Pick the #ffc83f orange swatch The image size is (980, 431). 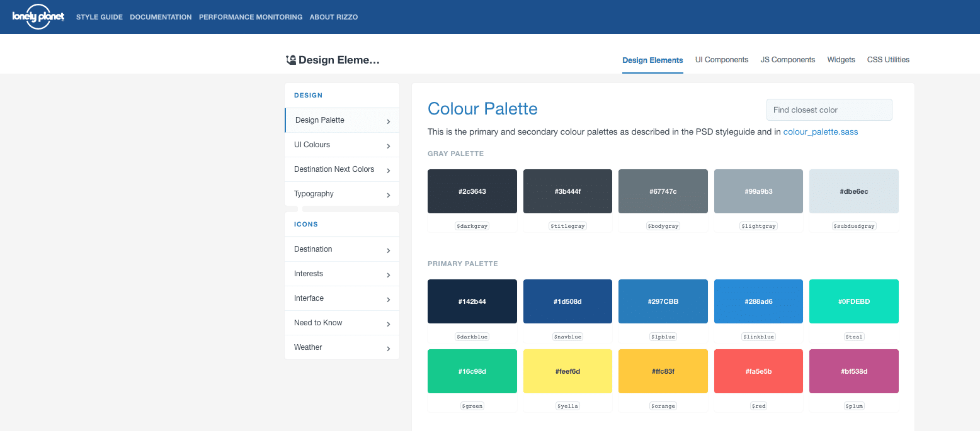pos(663,371)
